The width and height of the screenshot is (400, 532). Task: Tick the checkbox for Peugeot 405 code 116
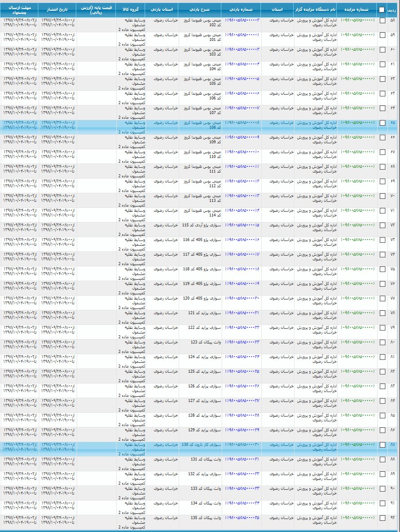pos(382,241)
